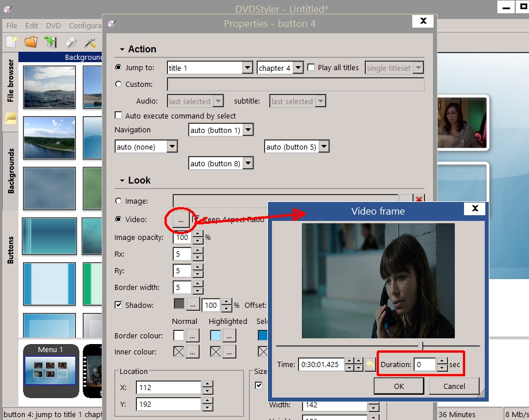Click the video frame position slider handle
Screen dimensions: 529x420
421,346
